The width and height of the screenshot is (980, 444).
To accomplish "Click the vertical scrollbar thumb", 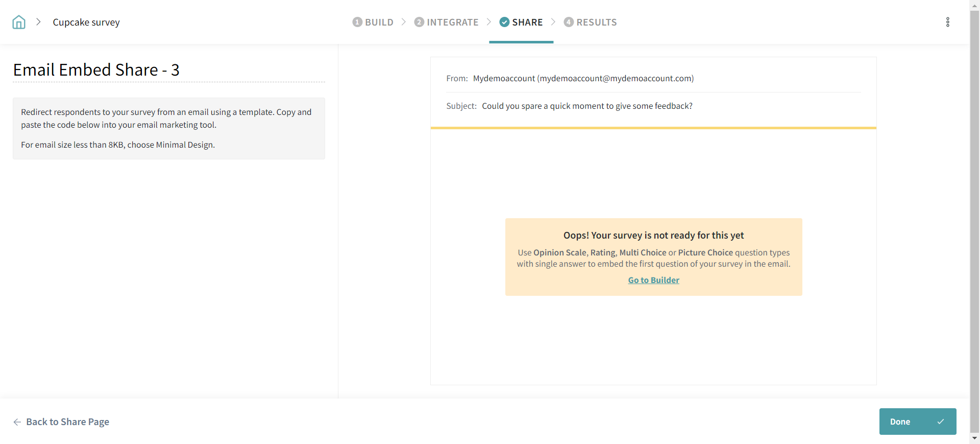I will (x=974, y=220).
